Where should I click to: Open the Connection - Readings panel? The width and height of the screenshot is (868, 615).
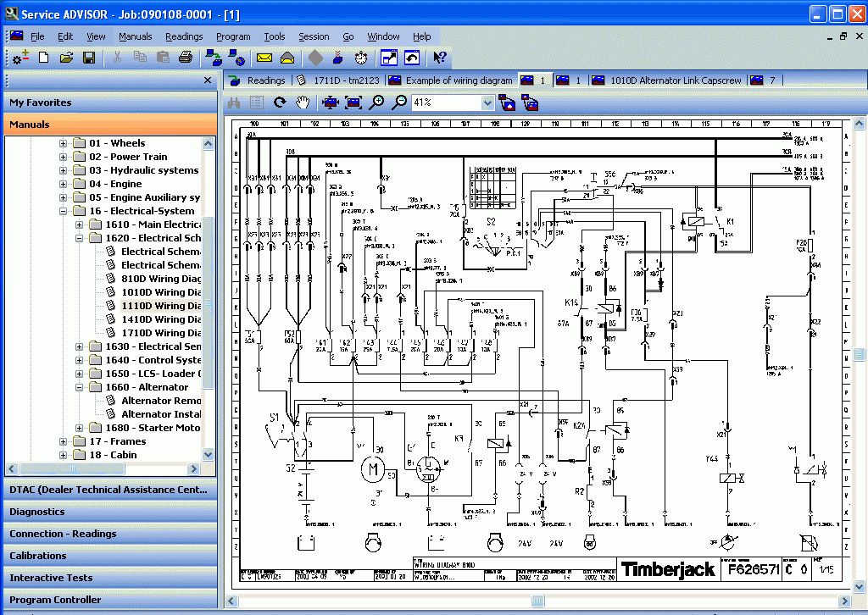[x=110, y=535]
